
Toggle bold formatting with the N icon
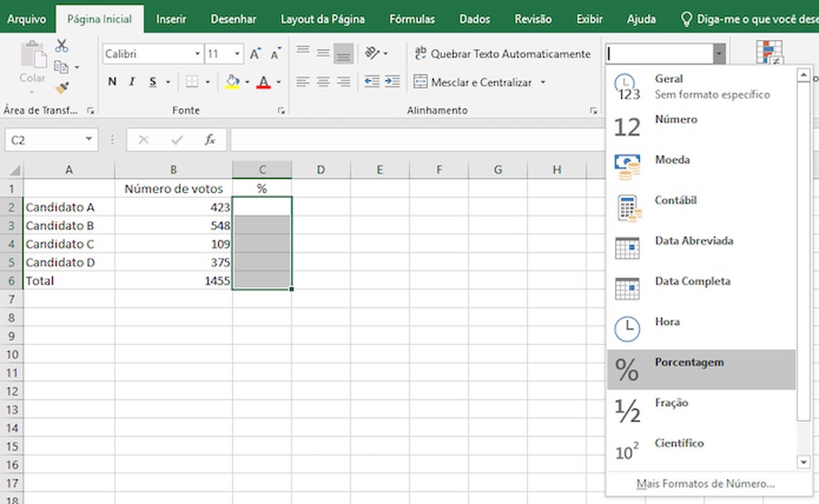tap(112, 82)
